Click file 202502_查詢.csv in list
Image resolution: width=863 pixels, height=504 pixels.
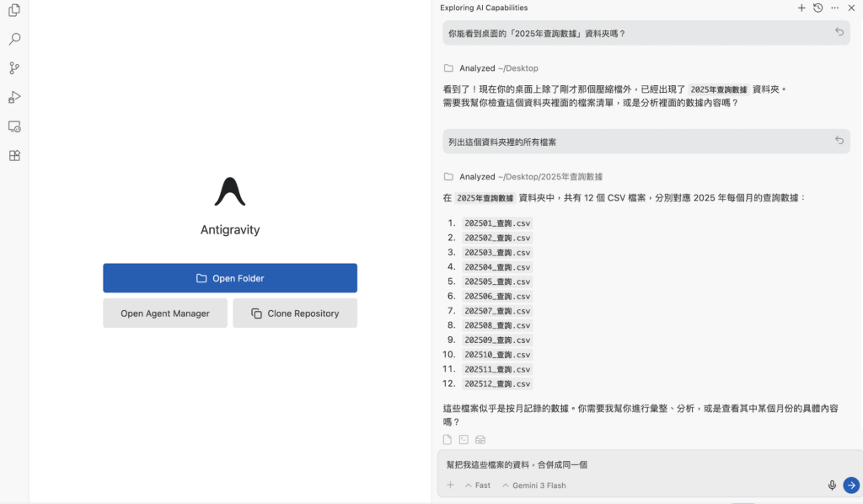497,238
